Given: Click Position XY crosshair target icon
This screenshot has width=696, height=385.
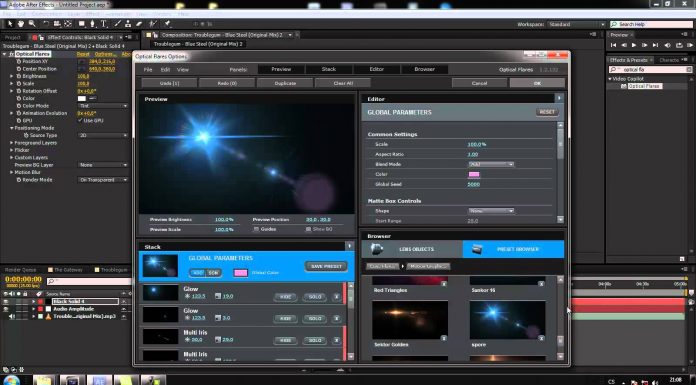Looking at the screenshot, I should coord(82,62).
